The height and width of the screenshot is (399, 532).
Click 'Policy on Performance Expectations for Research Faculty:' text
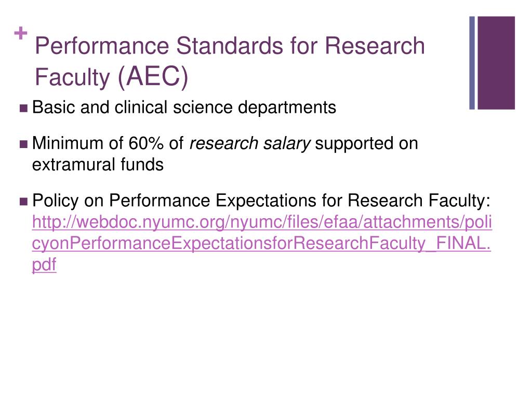tap(261, 201)
